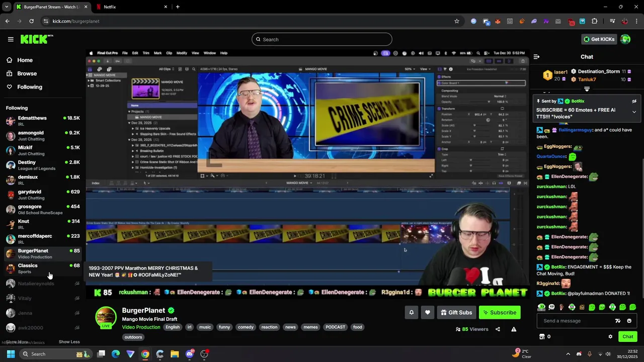The image size is (644, 362).
Task: Open the emoji picker in message box
Action: [x=629, y=321]
